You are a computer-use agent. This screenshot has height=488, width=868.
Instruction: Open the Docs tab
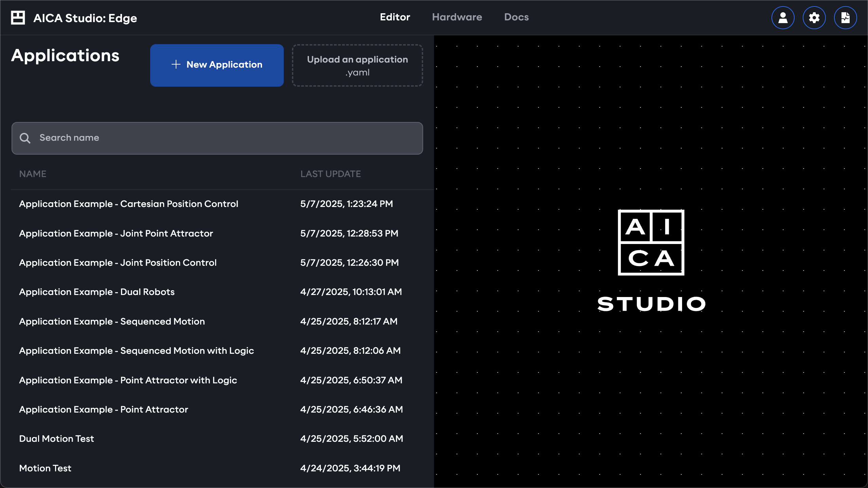coord(516,17)
